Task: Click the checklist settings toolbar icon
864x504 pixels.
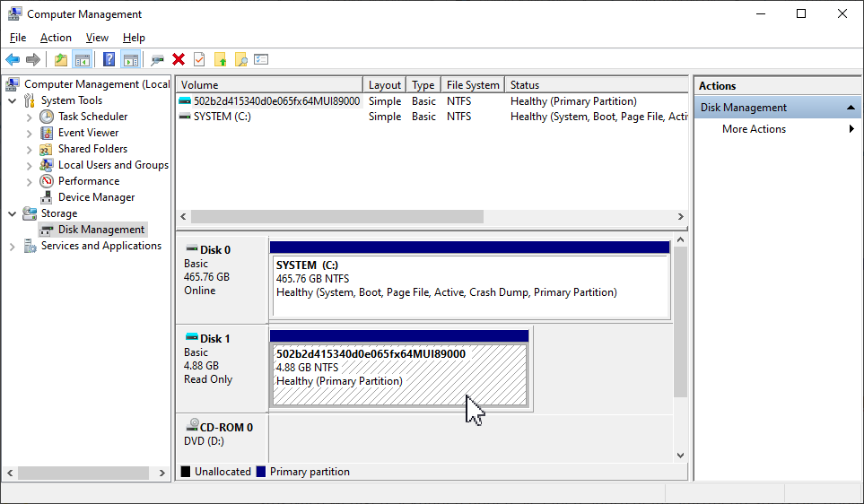Action: coord(261,59)
